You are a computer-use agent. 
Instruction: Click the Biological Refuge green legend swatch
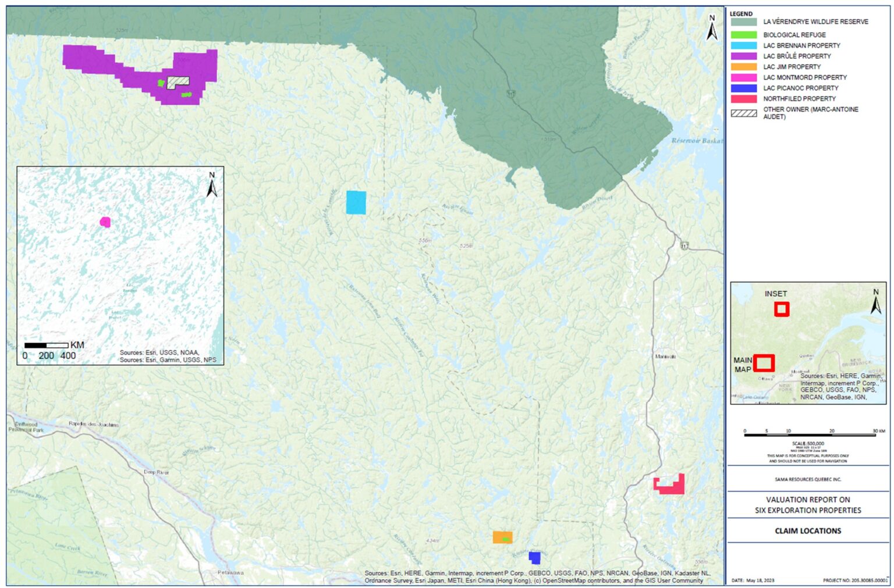[744, 35]
